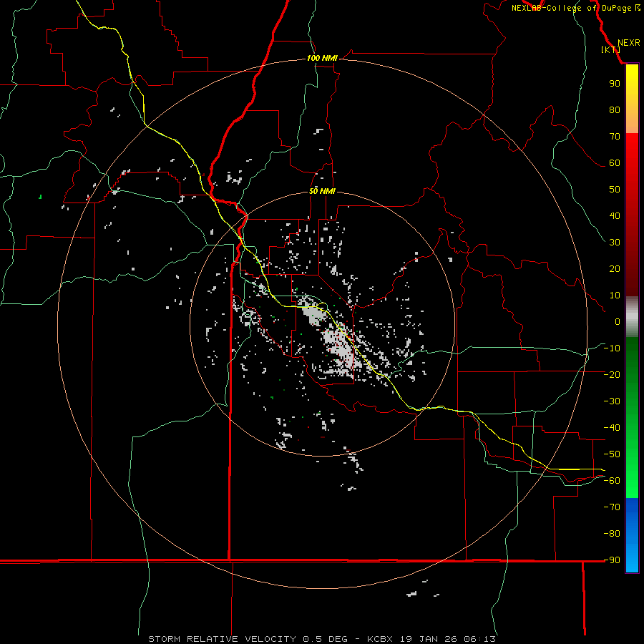Click the Storm Relative Velocity caption text
The width and height of the screenshot is (644, 644).
click(x=321, y=639)
